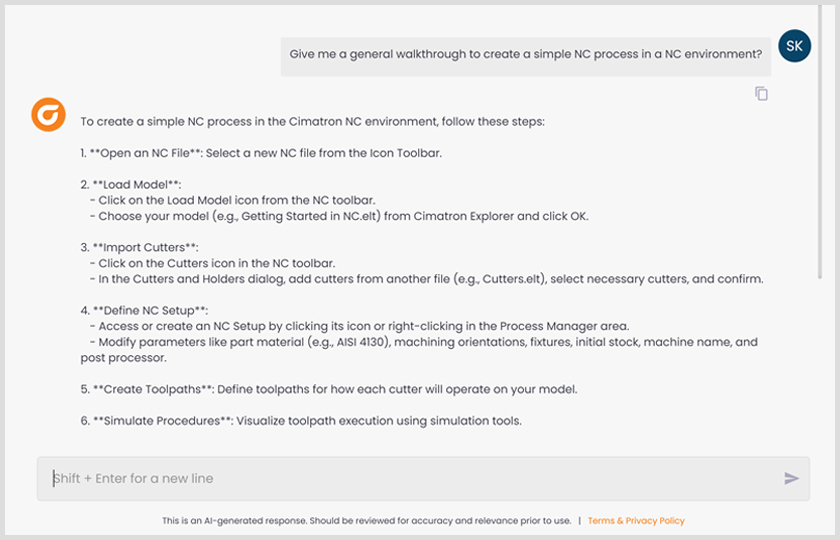Viewport: 840px width, 540px height.
Task: Click the orange Cimatron assistant logo
Action: [47, 115]
